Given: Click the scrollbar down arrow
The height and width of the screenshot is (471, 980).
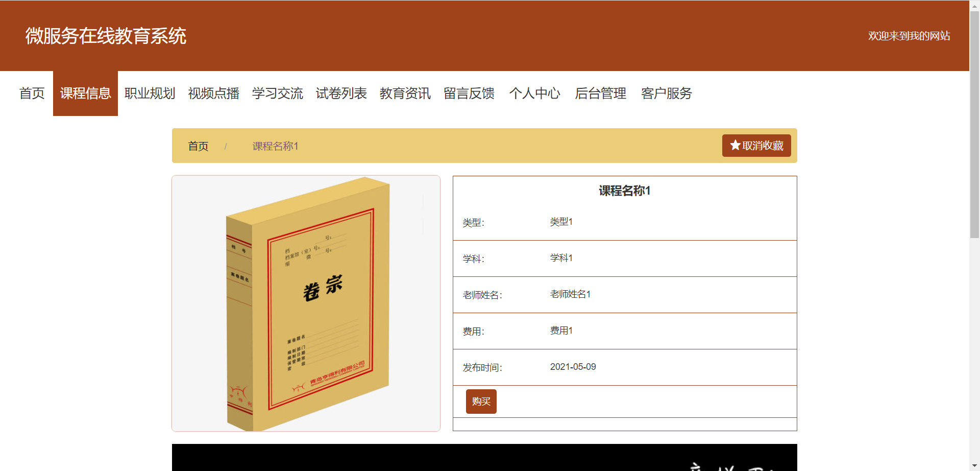Looking at the screenshot, I should coord(974,465).
